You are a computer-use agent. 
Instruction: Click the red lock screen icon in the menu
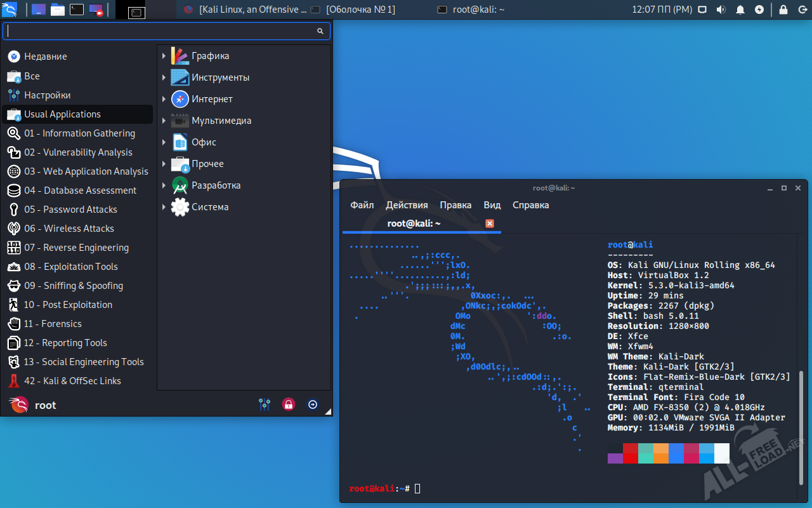(x=289, y=404)
